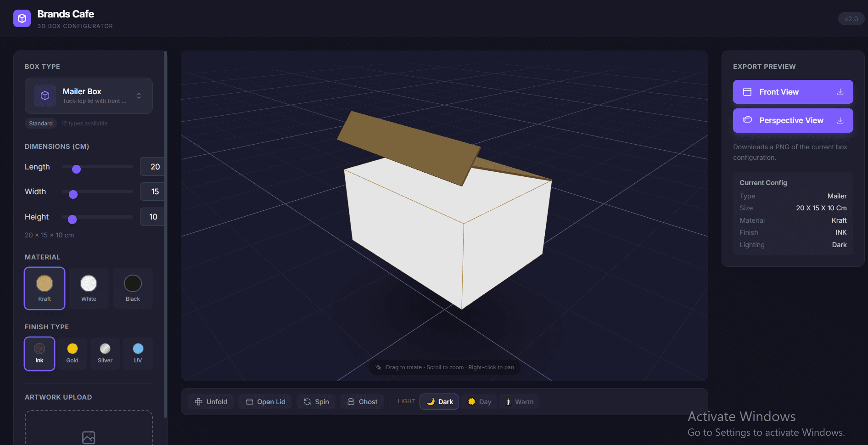Activate the Spin rotation tool

click(316, 401)
